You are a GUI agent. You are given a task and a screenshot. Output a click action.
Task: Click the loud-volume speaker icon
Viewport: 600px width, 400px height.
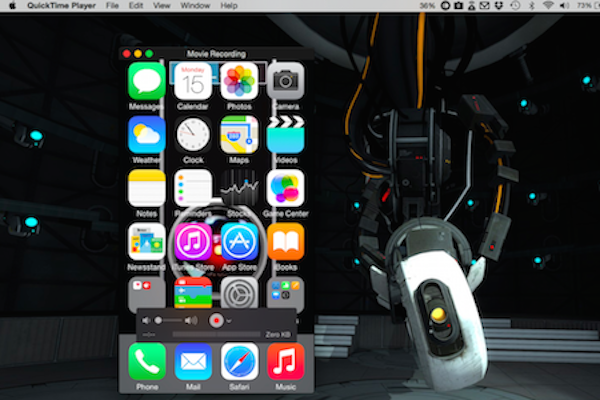click(191, 320)
